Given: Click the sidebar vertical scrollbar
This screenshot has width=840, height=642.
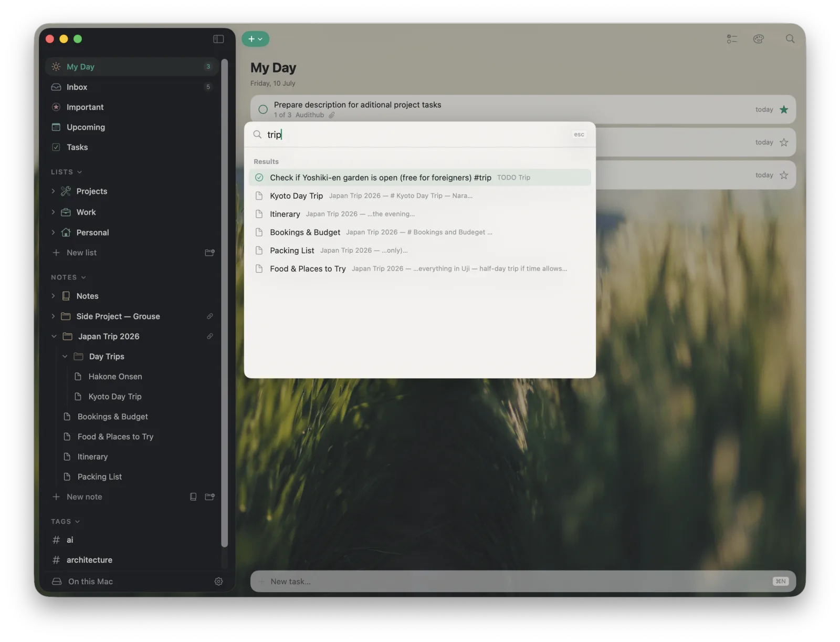Looking at the screenshot, I should pyautogui.click(x=224, y=303).
